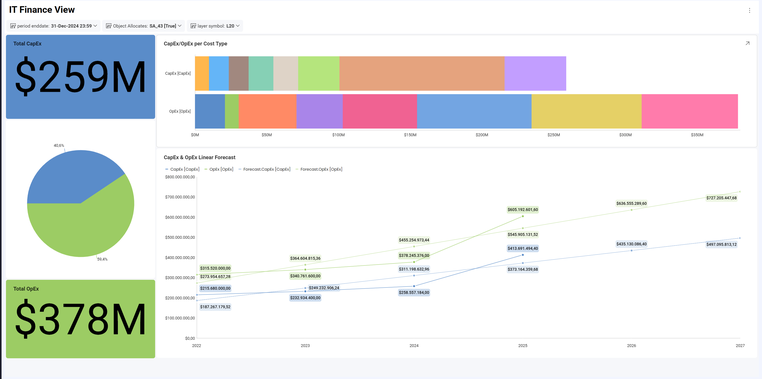
Task: Click the $340.761.600,00 data label
Action: [305, 276]
